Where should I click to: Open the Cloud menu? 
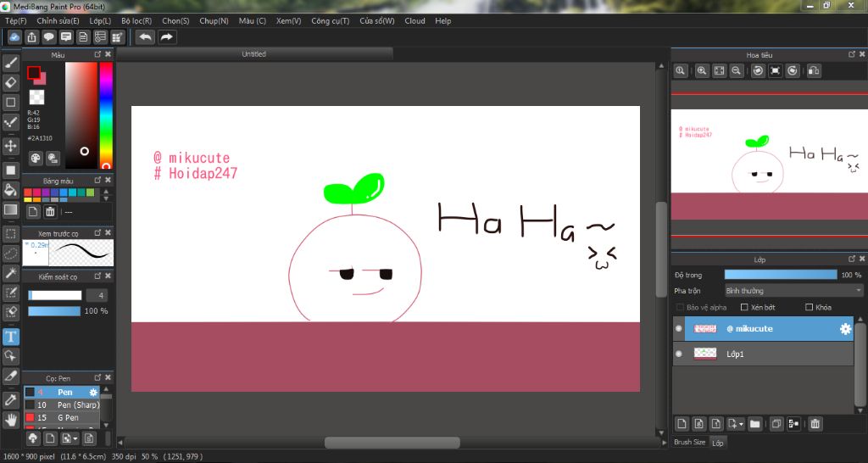415,20
